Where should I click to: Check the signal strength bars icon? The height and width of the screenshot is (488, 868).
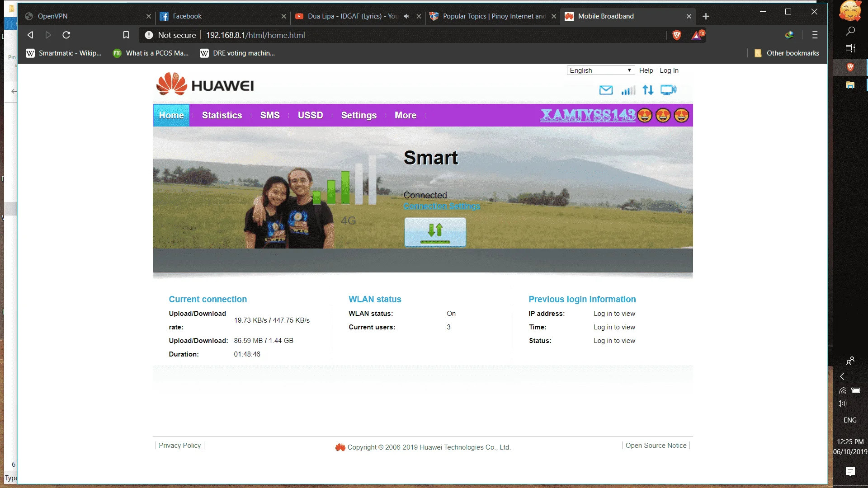628,90
